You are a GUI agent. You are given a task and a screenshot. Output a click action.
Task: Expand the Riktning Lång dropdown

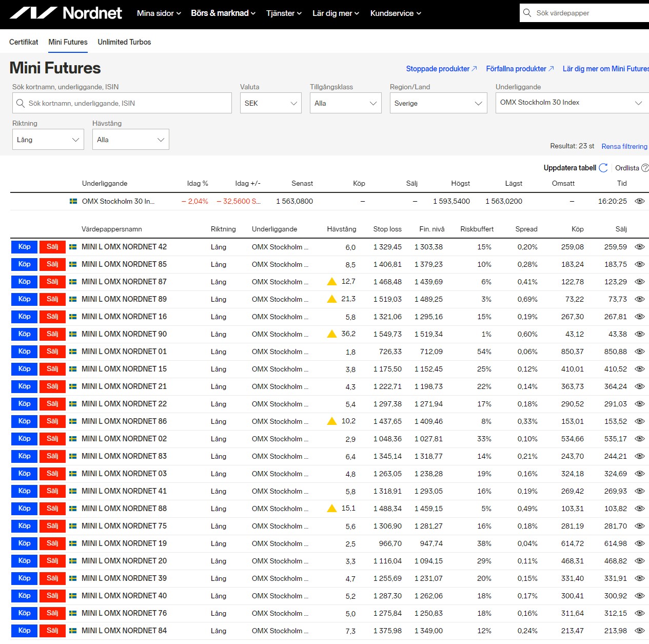tap(48, 140)
